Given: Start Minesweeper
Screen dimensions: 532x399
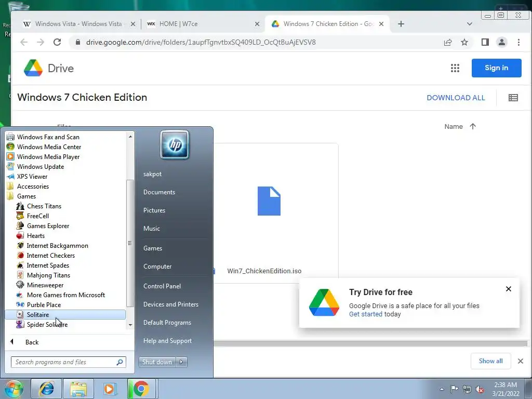Looking at the screenshot, I should pos(45,285).
